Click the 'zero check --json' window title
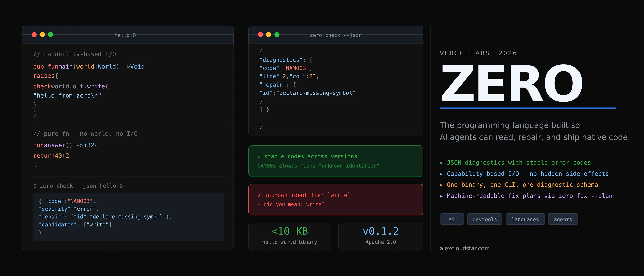Screen dimensions: 644x276 click(336, 35)
